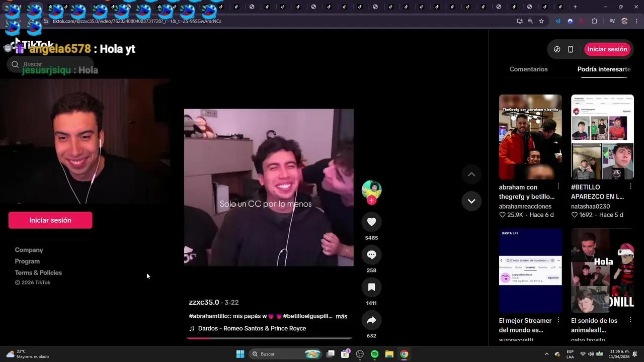Open the Windows Start menu
This screenshot has height=362, width=644.
[x=240, y=354]
